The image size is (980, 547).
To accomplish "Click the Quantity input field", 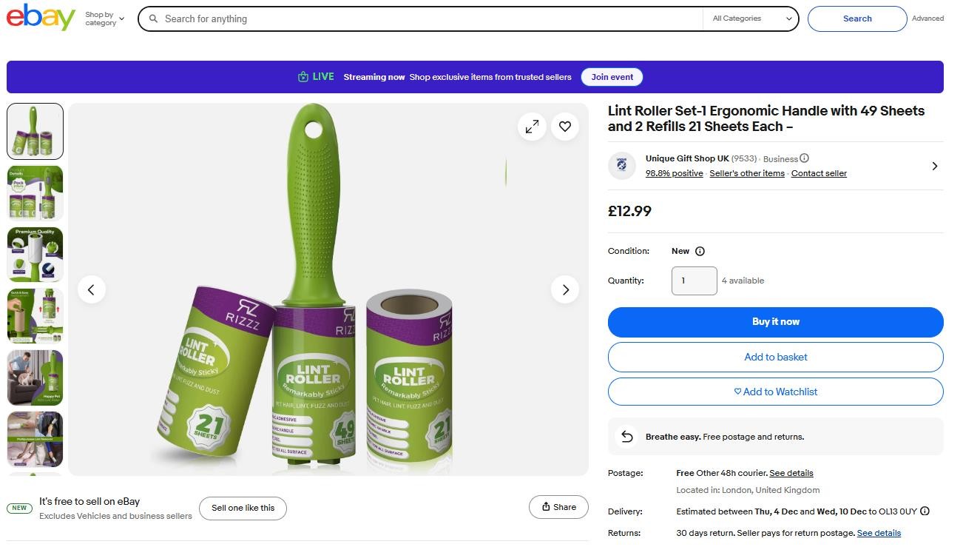I will [x=694, y=281].
